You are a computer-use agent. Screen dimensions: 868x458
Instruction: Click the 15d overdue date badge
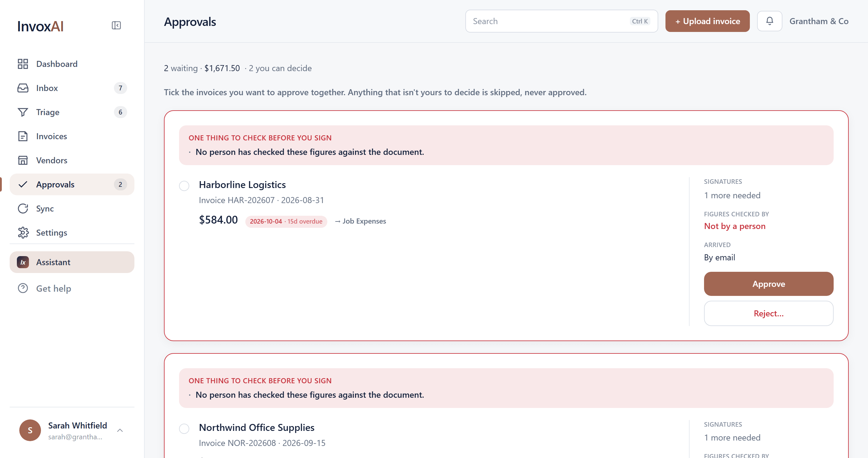[286, 221]
